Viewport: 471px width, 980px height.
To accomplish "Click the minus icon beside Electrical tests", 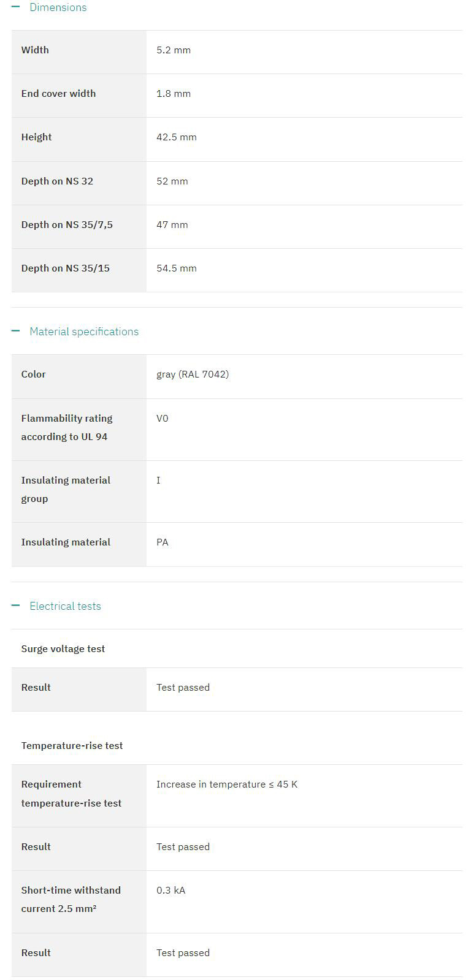I will pos(16,606).
